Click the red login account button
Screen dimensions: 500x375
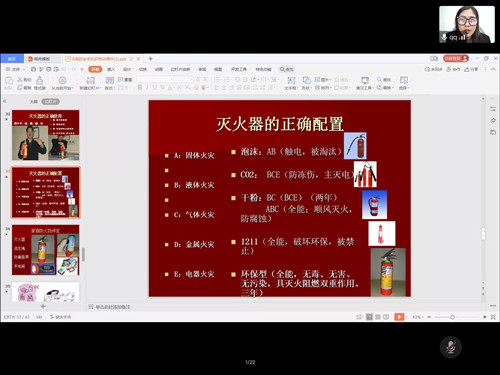[456, 58]
